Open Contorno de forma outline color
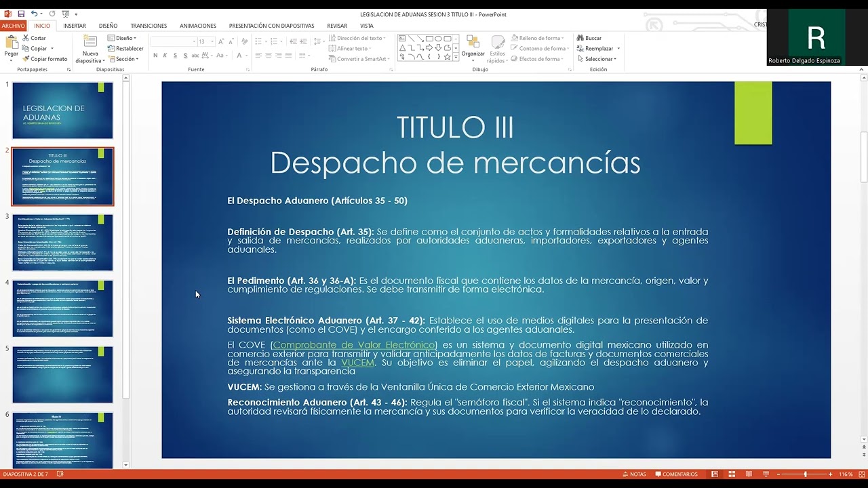This screenshot has width=868, height=488. [539, 48]
